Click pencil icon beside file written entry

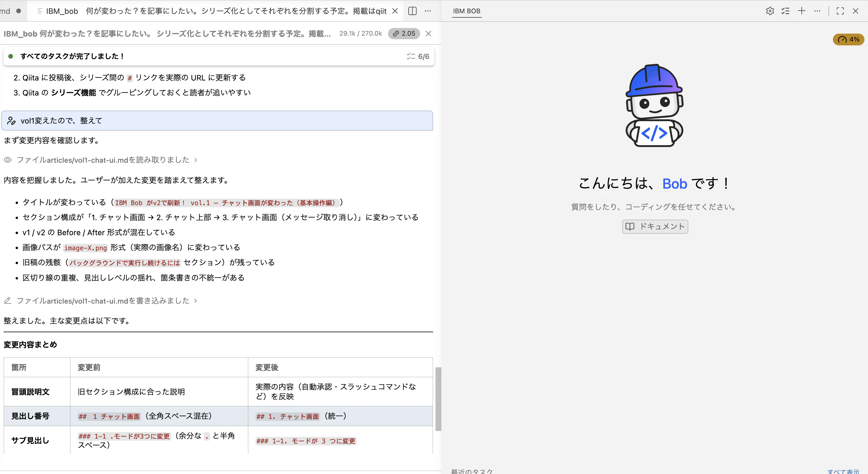click(8, 300)
